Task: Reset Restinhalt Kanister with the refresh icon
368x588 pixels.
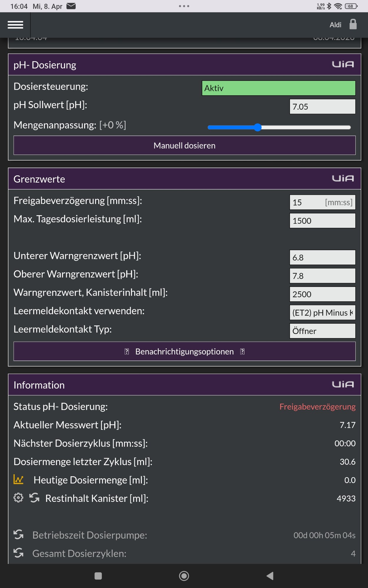Action: [34, 498]
